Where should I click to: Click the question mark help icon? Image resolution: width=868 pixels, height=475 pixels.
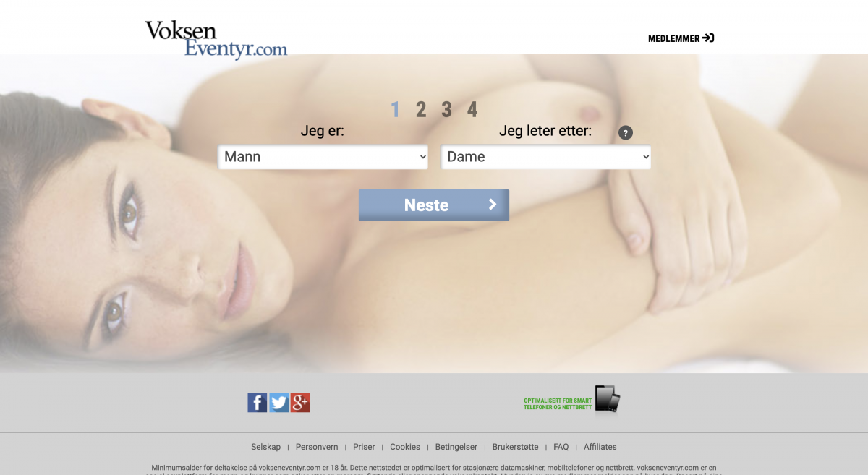coord(625,132)
